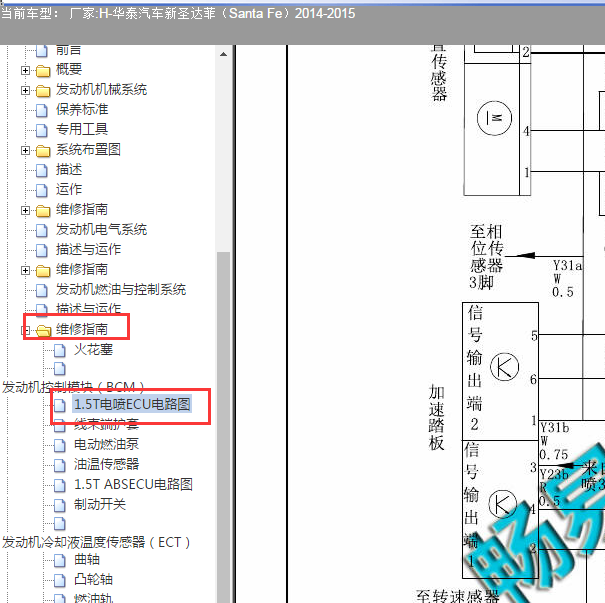This screenshot has width=605, height=603.
Task: Click the document icon beside 电动燃油泵
Action: 59,445
